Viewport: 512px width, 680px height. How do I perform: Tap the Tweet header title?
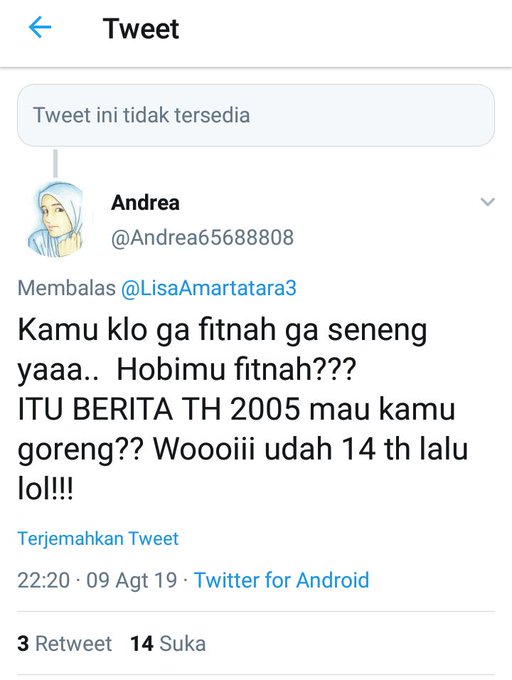[141, 29]
